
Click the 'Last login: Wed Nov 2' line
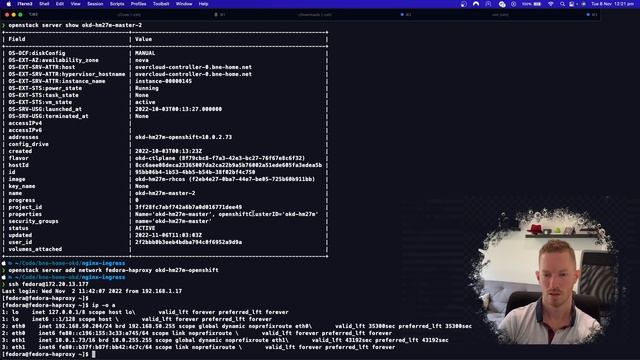[x=92, y=291]
